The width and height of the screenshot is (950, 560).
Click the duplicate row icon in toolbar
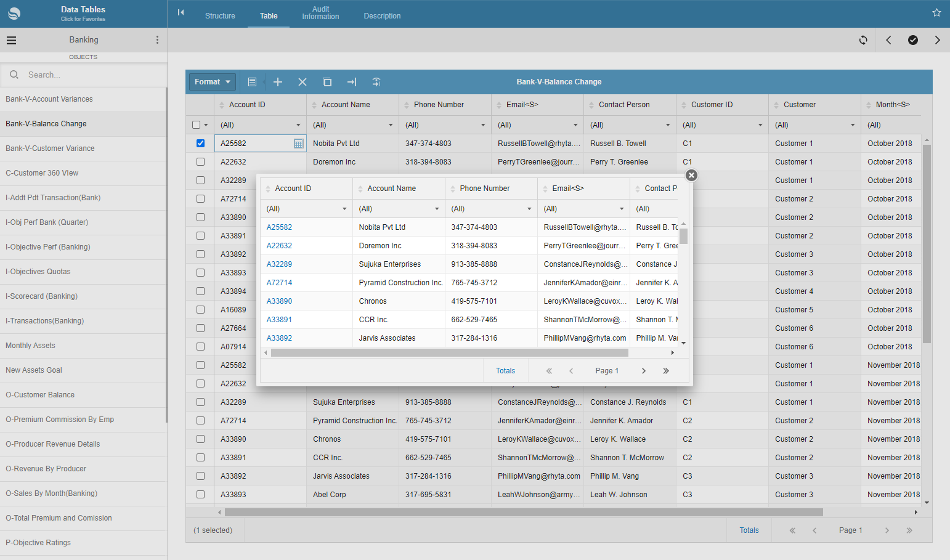[x=327, y=82]
